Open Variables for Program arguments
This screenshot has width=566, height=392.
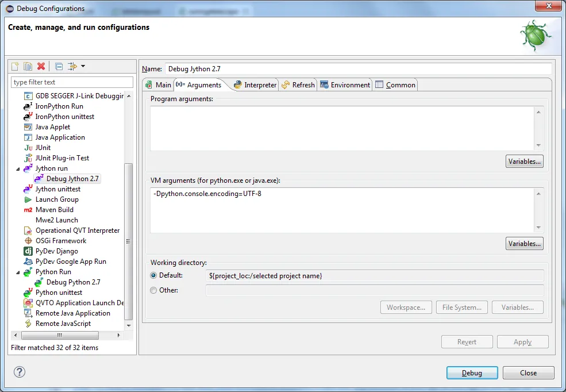tap(525, 162)
